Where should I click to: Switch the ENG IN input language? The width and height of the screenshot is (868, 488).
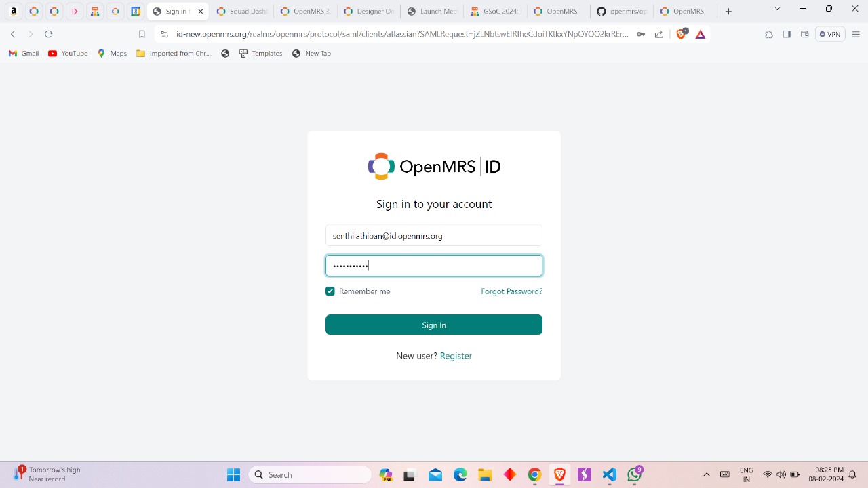coord(747,474)
